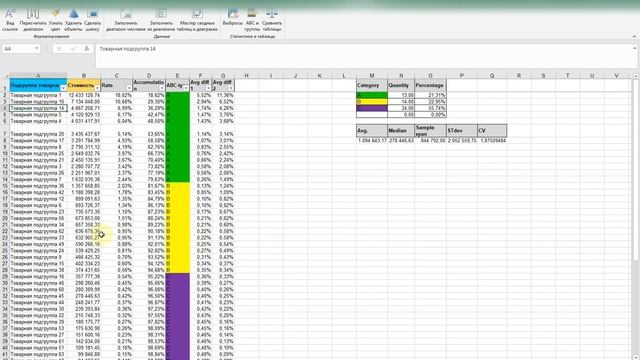The image size is (640, 360).
Task: Select Quantity value 14,00
Action: [401, 102]
